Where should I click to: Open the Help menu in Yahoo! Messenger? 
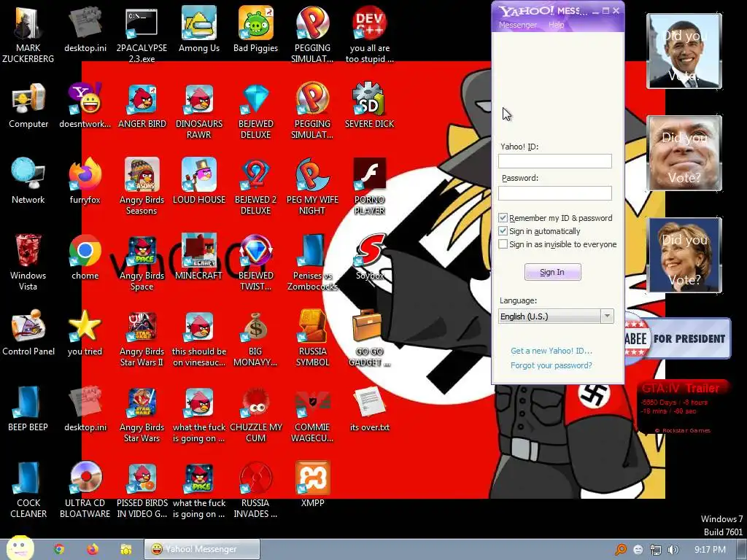coord(556,25)
